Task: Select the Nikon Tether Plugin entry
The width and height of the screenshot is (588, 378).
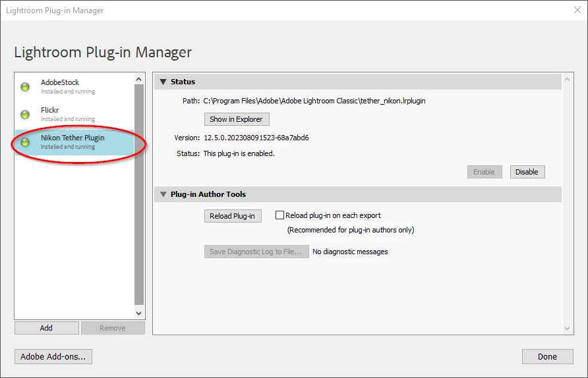Action: point(74,142)
